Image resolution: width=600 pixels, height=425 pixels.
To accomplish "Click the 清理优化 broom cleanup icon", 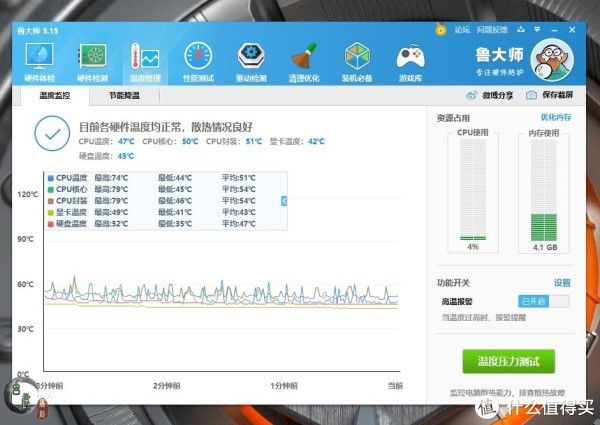I will click(304, 58).
